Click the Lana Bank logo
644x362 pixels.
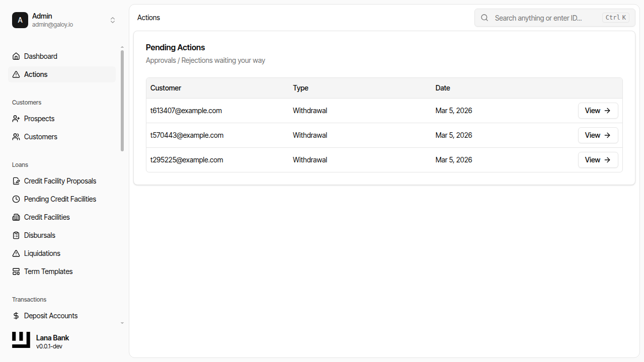point(21,340)
